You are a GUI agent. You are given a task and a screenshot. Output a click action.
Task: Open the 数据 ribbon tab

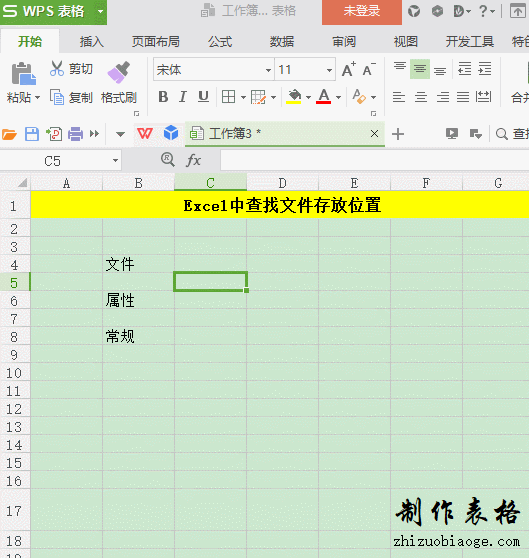(x=281, y=42)
